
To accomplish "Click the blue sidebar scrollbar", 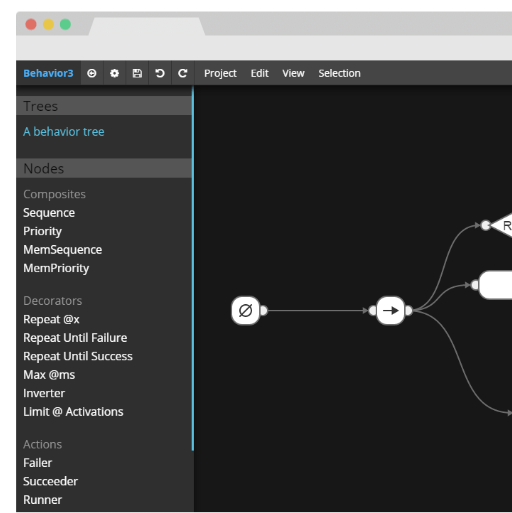I will pos(193,268).
